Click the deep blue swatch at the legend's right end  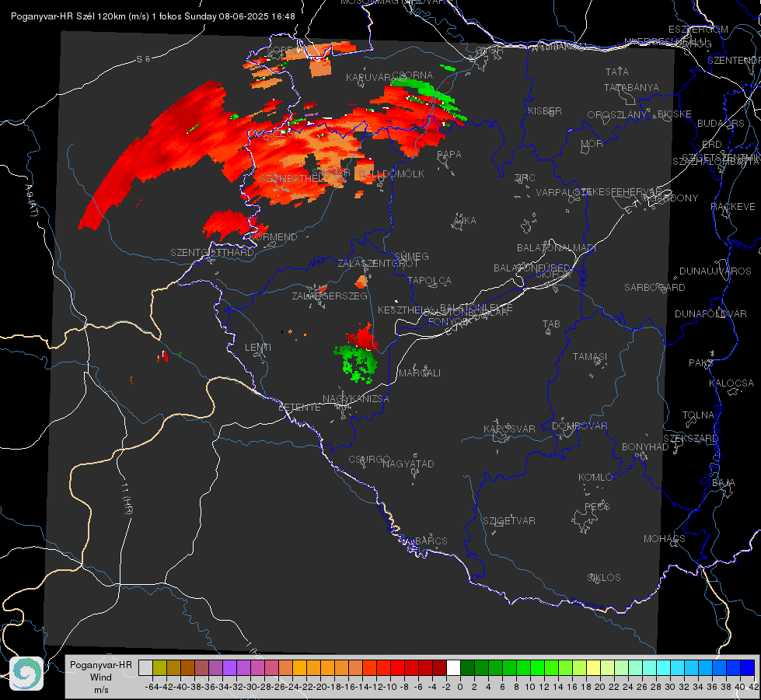[x=748, y=667]
